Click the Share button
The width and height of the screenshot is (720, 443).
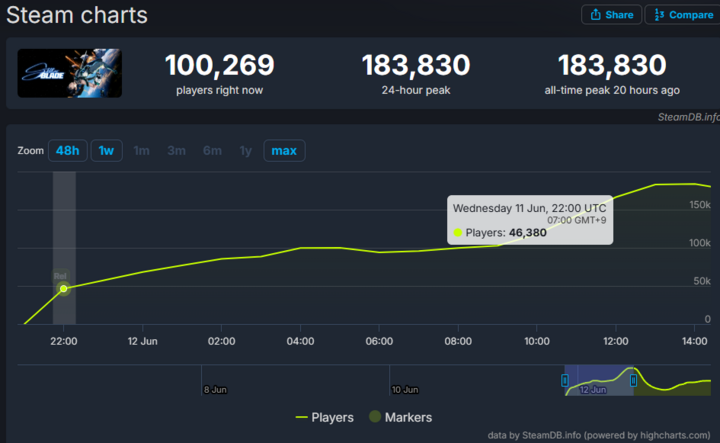click(611, 15)
